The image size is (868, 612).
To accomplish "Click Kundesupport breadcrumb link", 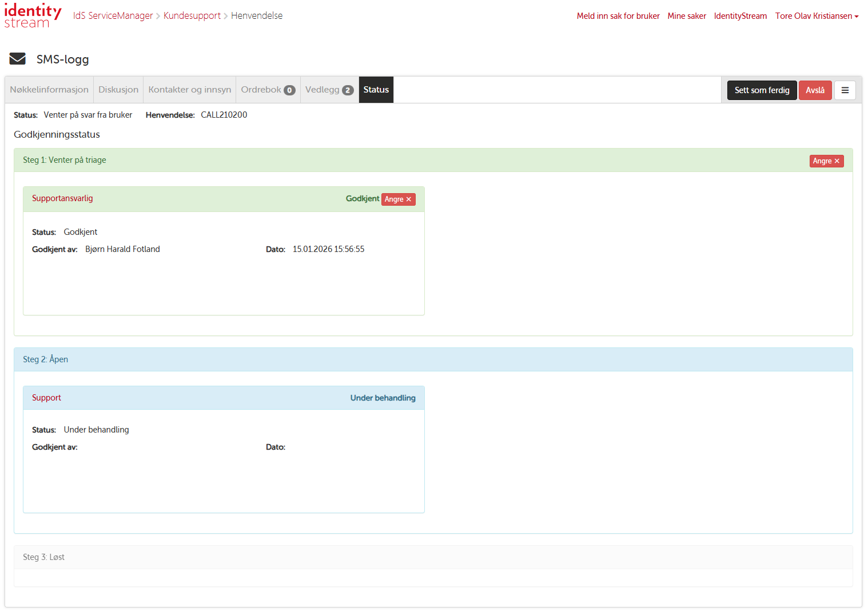I will [192, 16].
